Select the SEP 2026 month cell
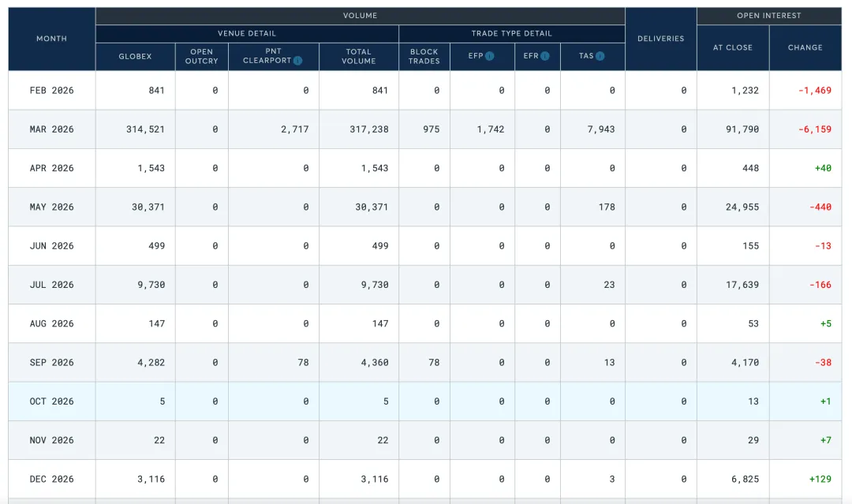This screenshot has height=504, width=852. [x=51, y=362]
